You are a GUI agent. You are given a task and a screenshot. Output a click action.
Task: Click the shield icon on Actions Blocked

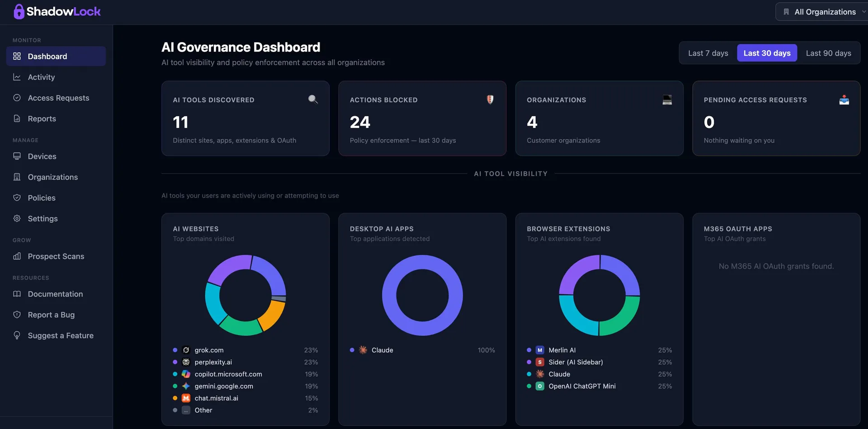click(490, 99)
